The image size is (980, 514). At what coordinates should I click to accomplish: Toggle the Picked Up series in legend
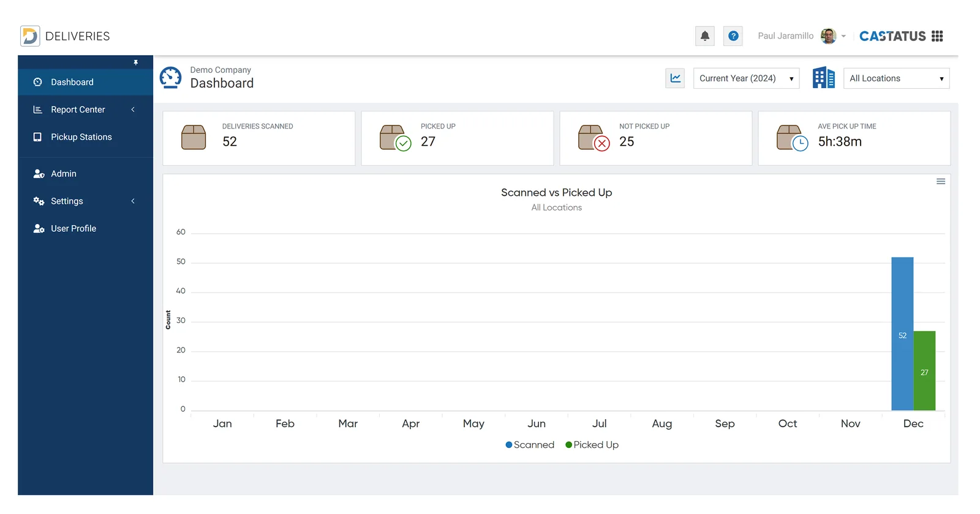592,445
